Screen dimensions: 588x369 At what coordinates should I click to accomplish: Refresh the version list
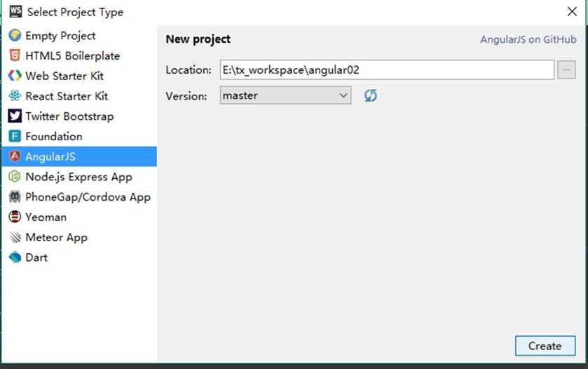click(371, 95)
